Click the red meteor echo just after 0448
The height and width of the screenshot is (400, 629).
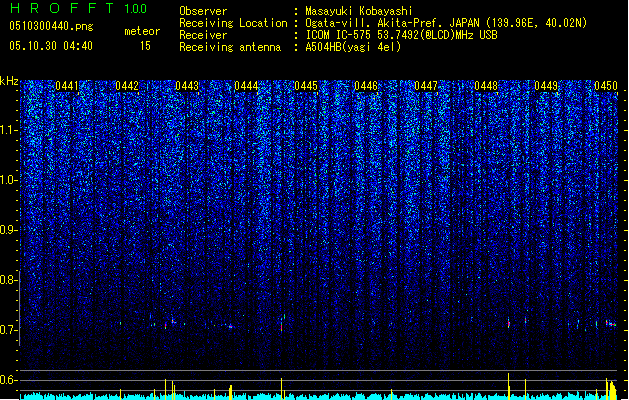coord(509,323)
